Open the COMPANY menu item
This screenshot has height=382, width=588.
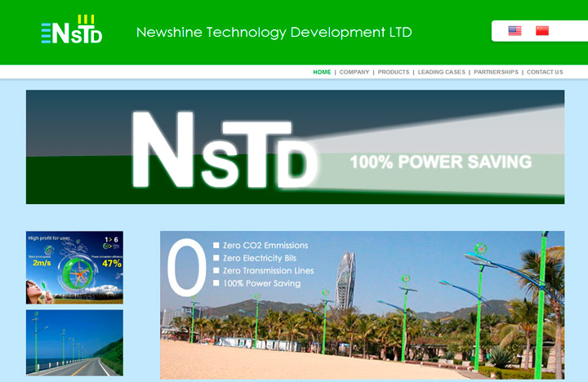pyautogui.click(x=354, y=72)
